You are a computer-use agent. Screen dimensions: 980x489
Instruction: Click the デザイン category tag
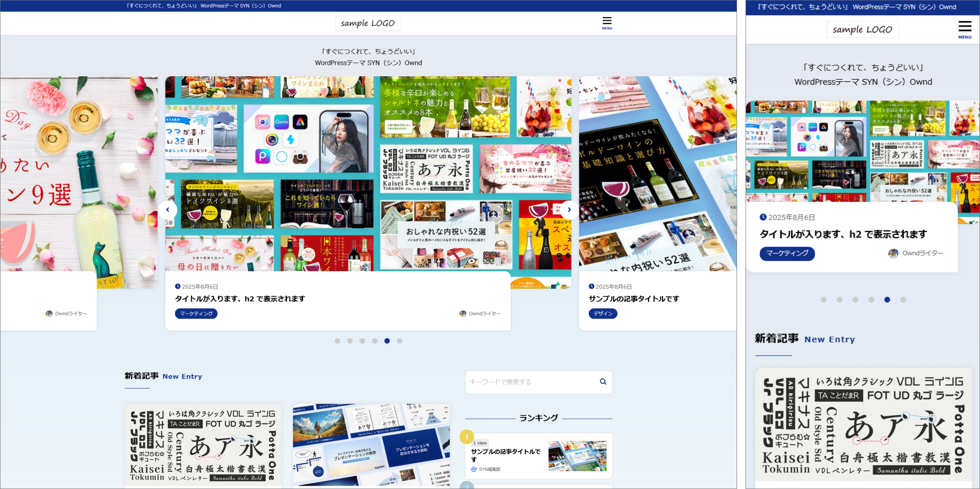(602, 314)
